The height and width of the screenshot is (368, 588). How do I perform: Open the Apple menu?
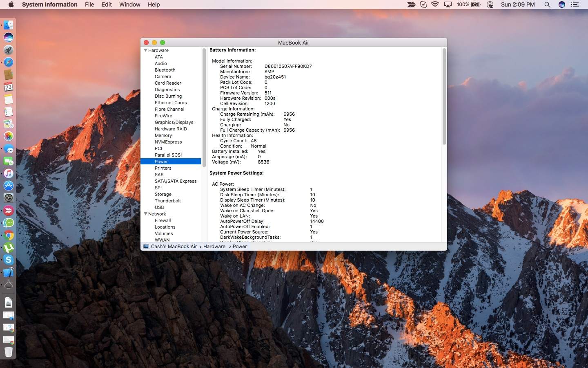coord(11,4)
